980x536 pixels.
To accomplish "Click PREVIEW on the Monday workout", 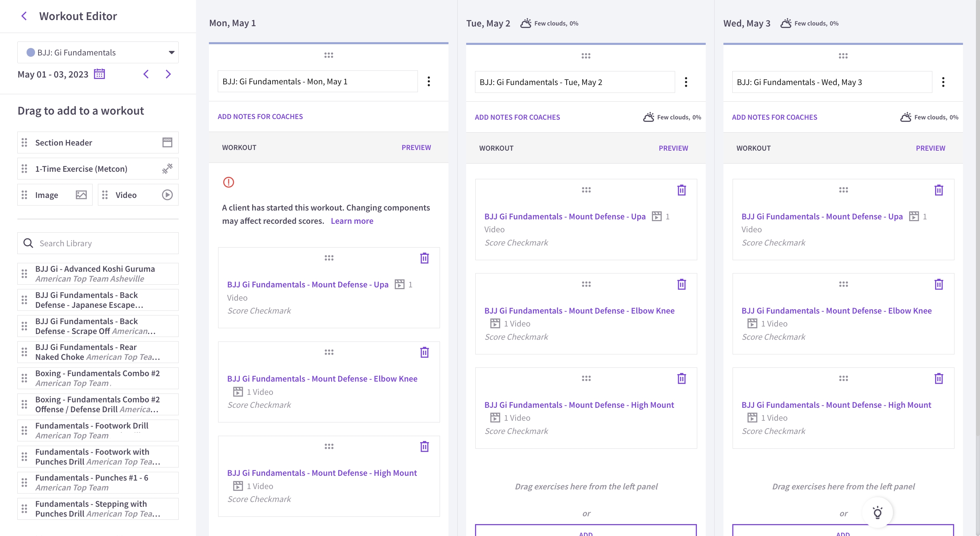I will coord(416,148).
